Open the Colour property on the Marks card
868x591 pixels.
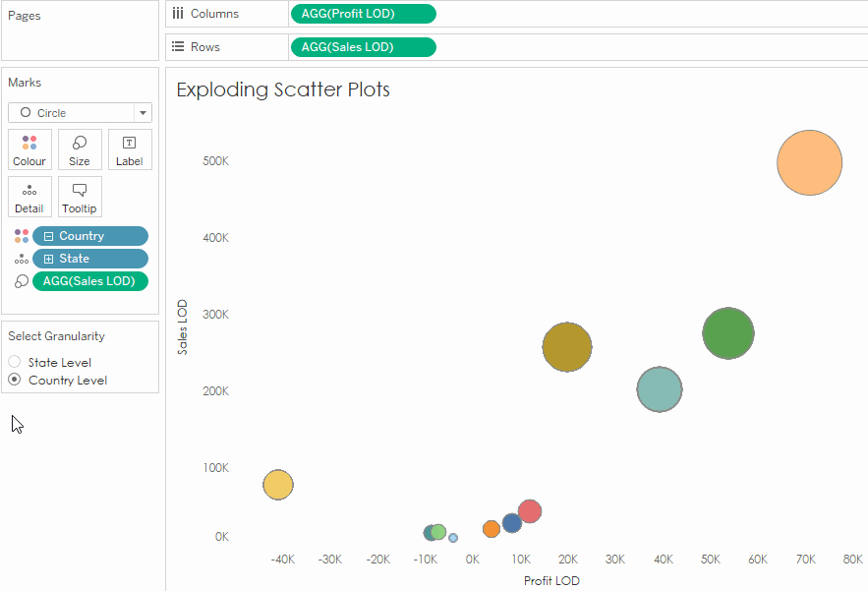[29, 149]
